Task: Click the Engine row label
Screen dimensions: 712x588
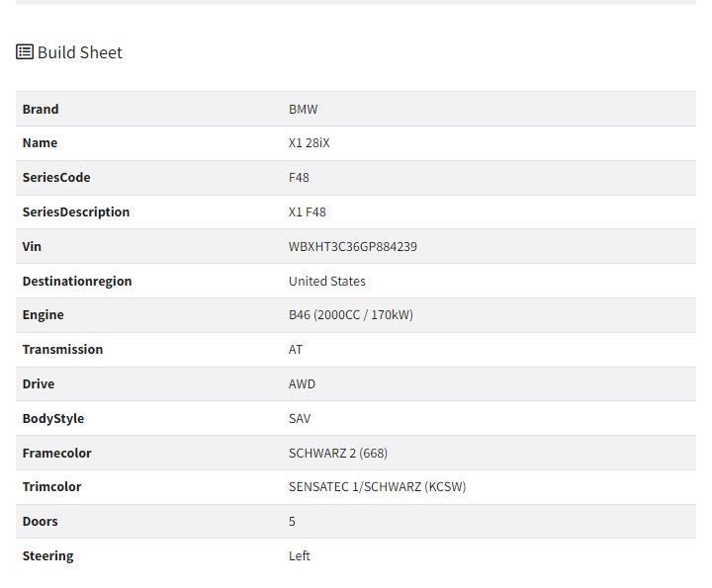Action: click(43, 315)
